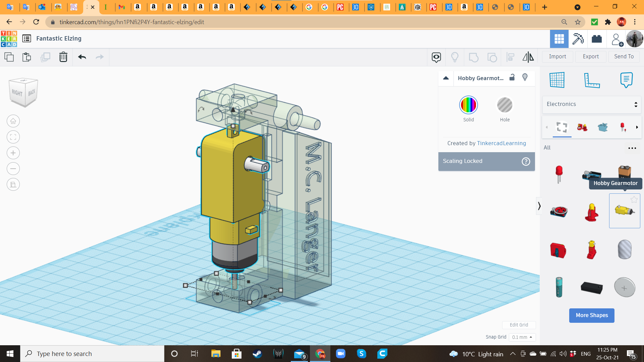
Task: Open the Electronics shape category dropdown
Action: (x=592, y=104)
